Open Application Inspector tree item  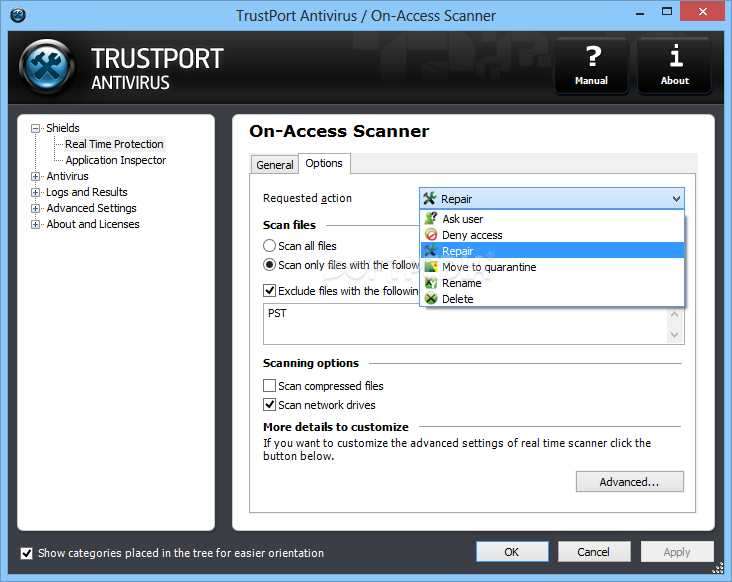click(x=116, y=160)
